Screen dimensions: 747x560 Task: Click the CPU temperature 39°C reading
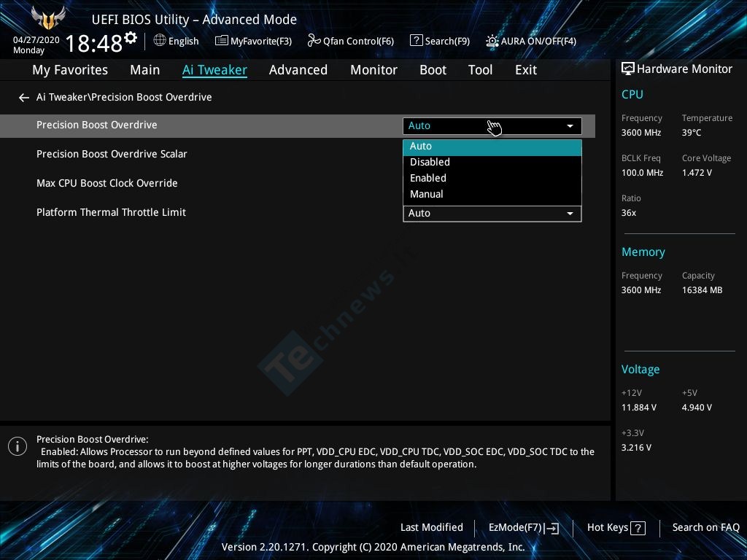click(692, 133)
